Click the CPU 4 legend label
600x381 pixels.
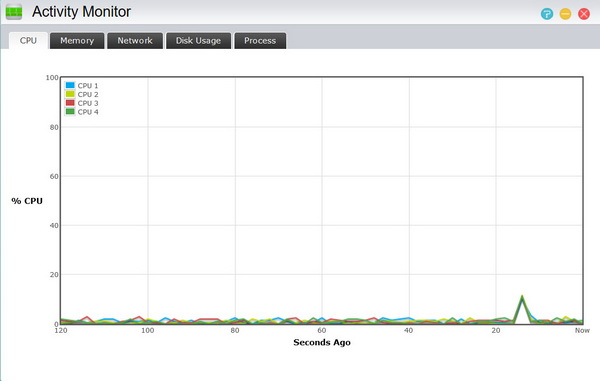click(x=88, y=112)
